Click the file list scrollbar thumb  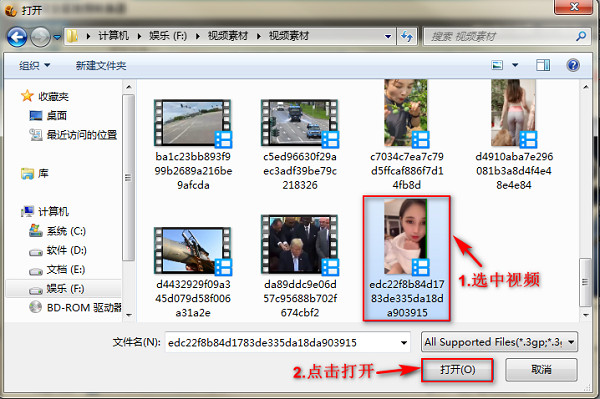tap(585, 282)
